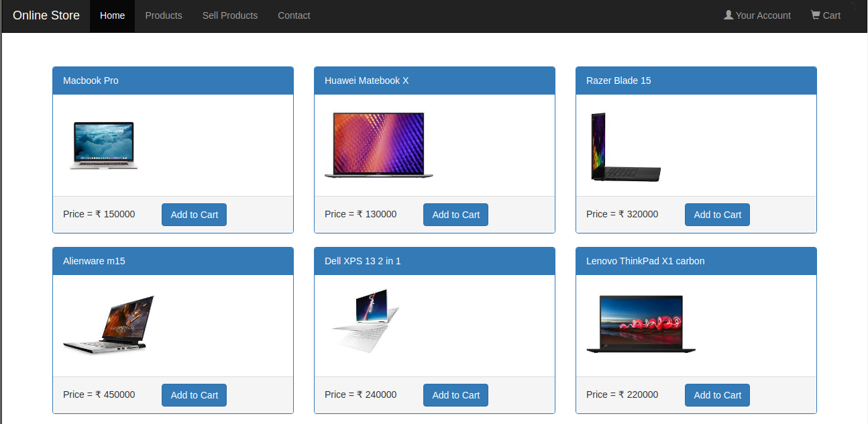This screenshot has width=868, height=424.
Task: Add Alienware m15 to cart
Action: click(x=194, y=395)
